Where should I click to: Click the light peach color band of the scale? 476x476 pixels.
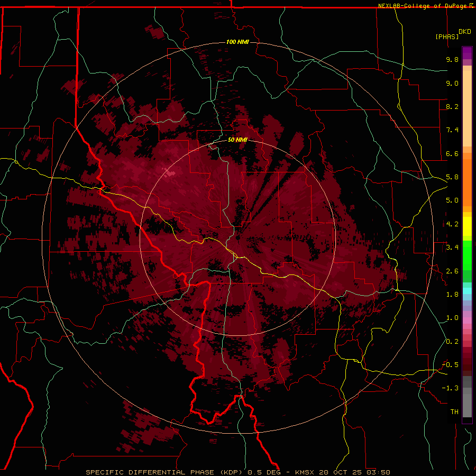[x=467, y=108]
